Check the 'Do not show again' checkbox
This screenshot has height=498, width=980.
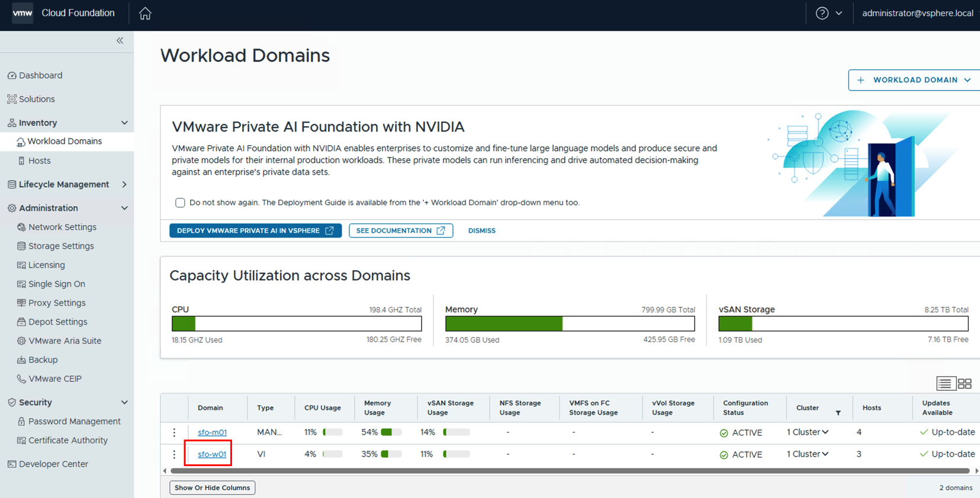click(180, 203)
